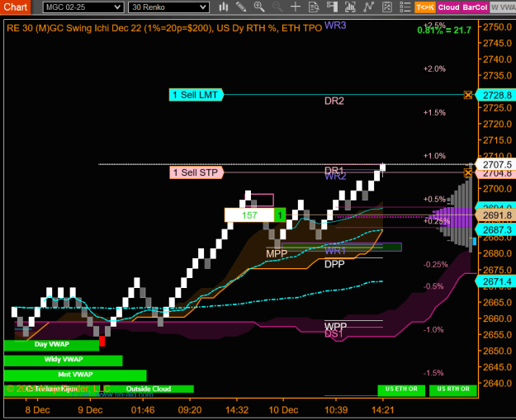Click the MPP pivot label
The width and height of the screenshot is (516, 420).
[x=277, y=253]
